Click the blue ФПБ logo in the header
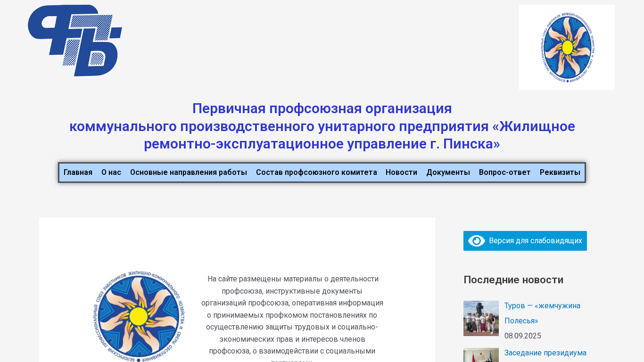 (75, 41)
